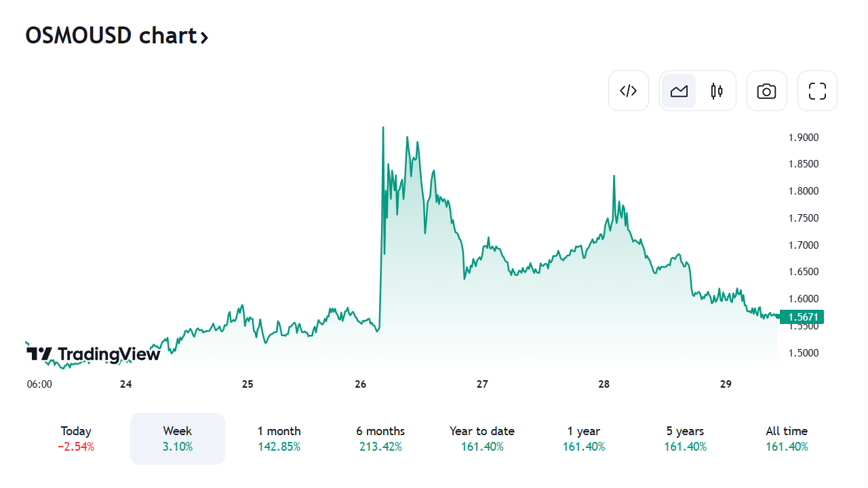
Task: Choose the Year to date range
Action: pyautogui.click(x=482, y=438)
